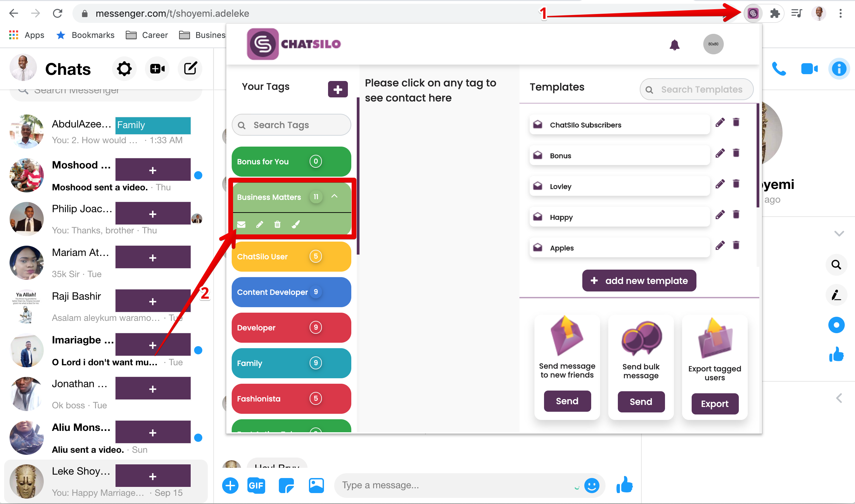Click paintbrush color icon for Business Matters
The image size is (855, 504).
(x=296, y=224)
